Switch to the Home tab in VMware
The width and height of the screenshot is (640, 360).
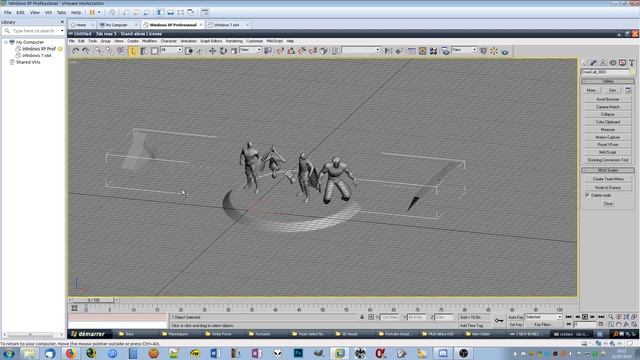click(81, 25)
